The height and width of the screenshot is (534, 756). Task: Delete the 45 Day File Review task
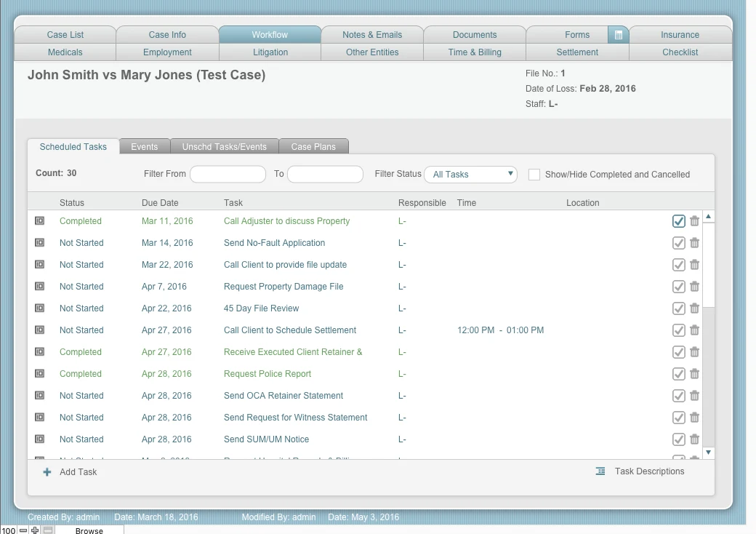point(694,308)
